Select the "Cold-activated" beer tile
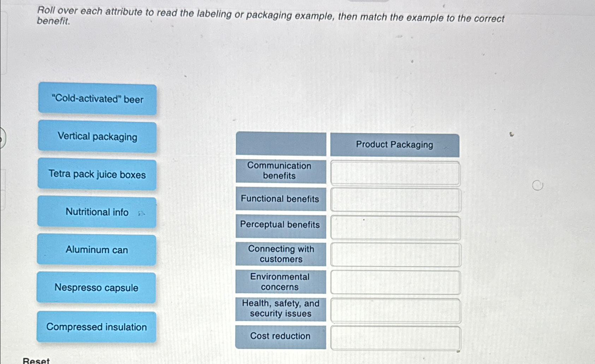 pyautogui.click(x=97, y=100)
